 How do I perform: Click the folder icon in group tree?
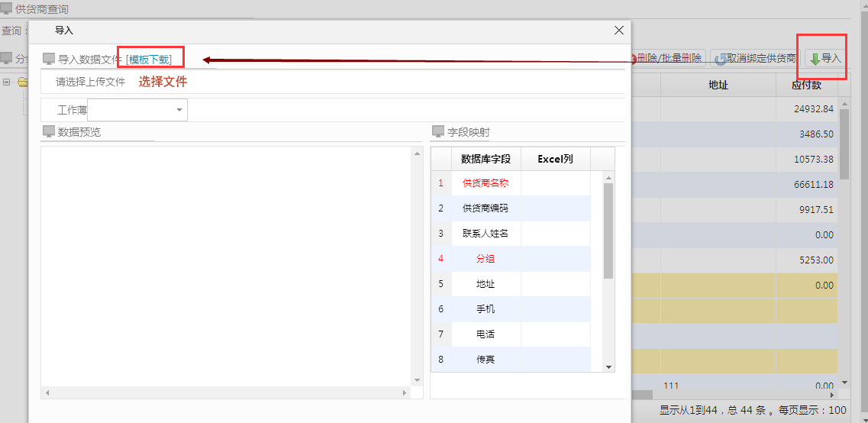coord(22,82)
